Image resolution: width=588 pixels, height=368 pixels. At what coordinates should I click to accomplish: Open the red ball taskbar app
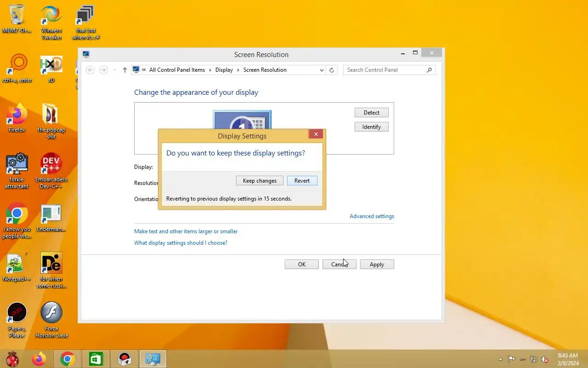point(124,359)
